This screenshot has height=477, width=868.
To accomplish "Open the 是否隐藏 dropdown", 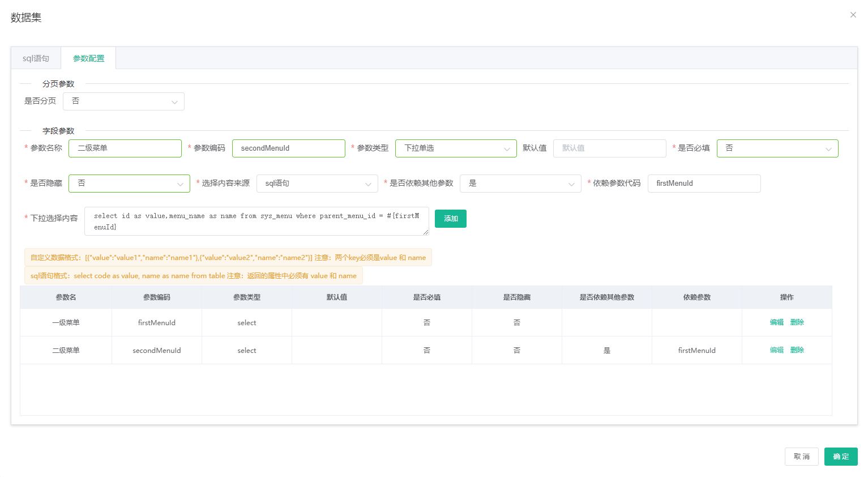I will (x=129, y=184).
